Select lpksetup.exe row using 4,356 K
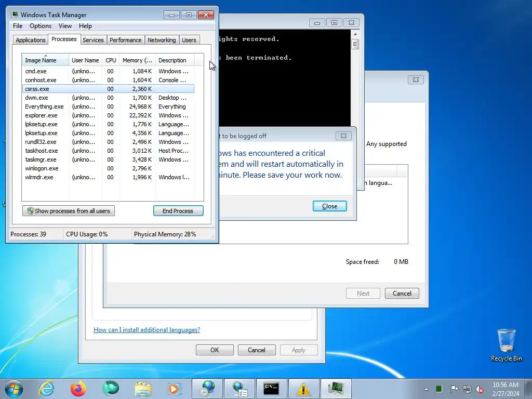532x399 pixels. 108,133
